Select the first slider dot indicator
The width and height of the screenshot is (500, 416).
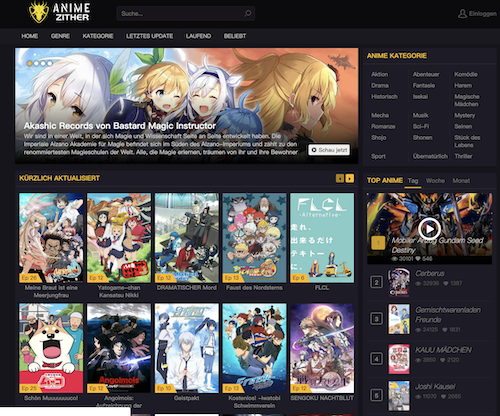pos(30,63)
